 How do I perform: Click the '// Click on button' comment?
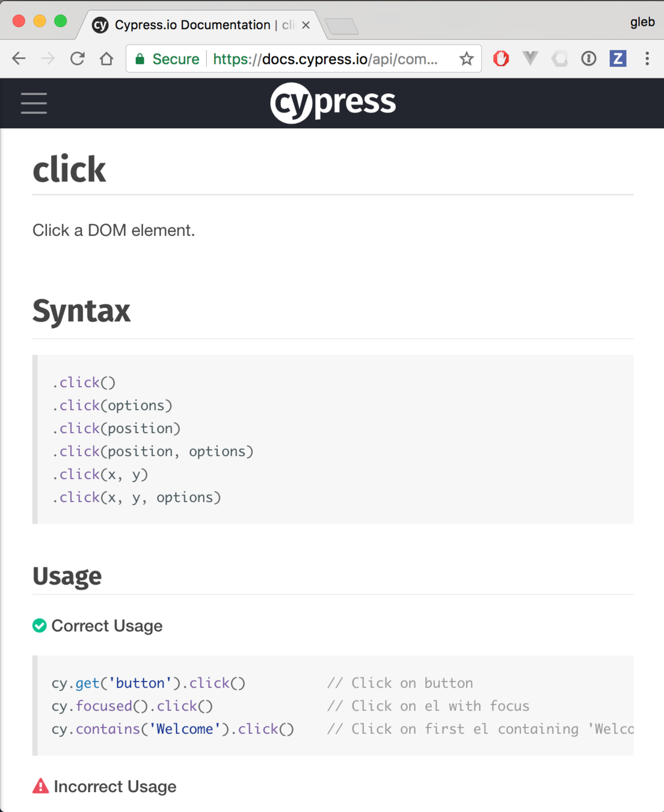tap(400, 683)
